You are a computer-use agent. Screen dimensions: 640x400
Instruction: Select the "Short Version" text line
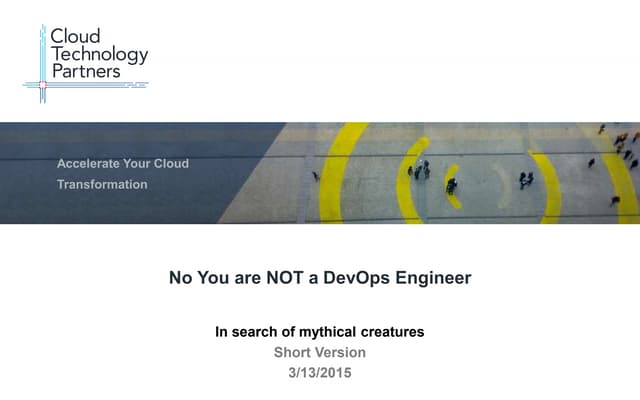320,352
